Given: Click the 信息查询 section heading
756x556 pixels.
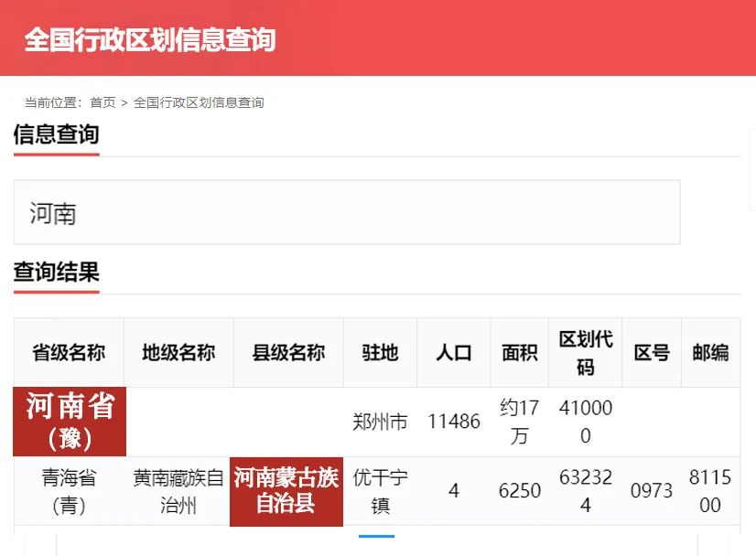Looking at the screenshot, I should 56,134.
